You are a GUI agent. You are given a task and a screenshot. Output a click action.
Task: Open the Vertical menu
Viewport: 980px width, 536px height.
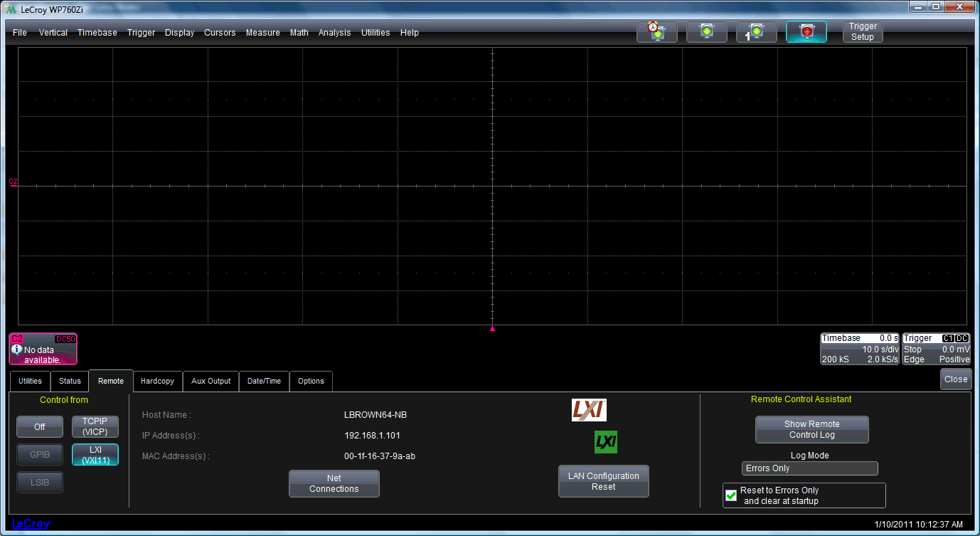pos(53,33)
